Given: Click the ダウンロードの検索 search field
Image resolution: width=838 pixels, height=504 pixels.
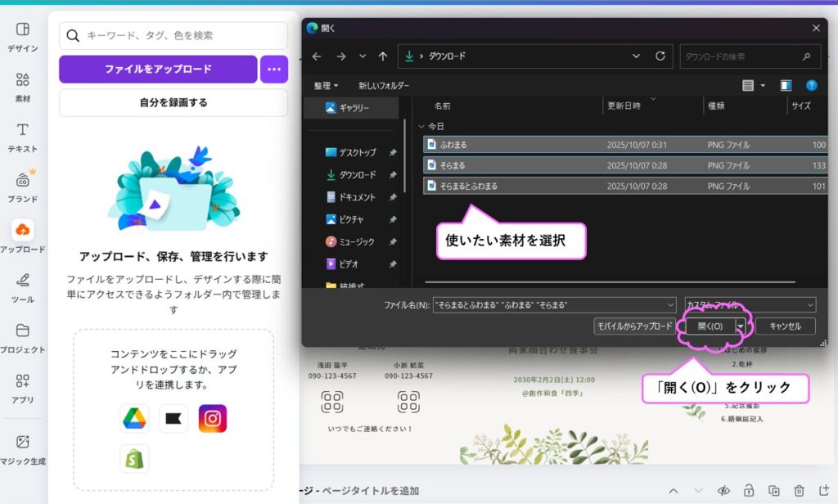Looking at the screenshot, I should (x=741, y=56).
